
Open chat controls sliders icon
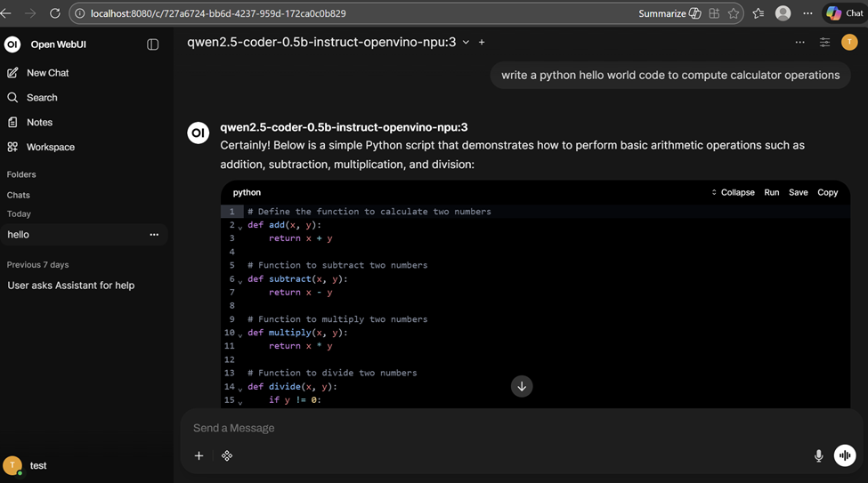[824, 43]
